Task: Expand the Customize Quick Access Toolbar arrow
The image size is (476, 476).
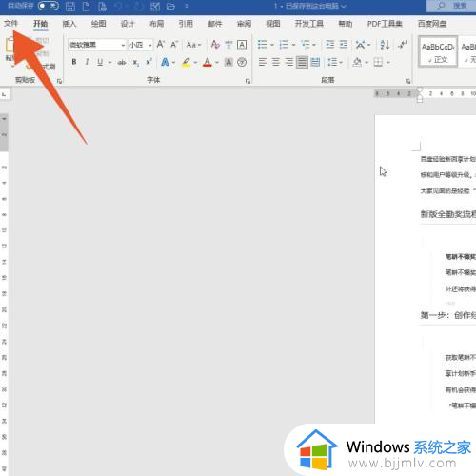Action: (187, 6)
